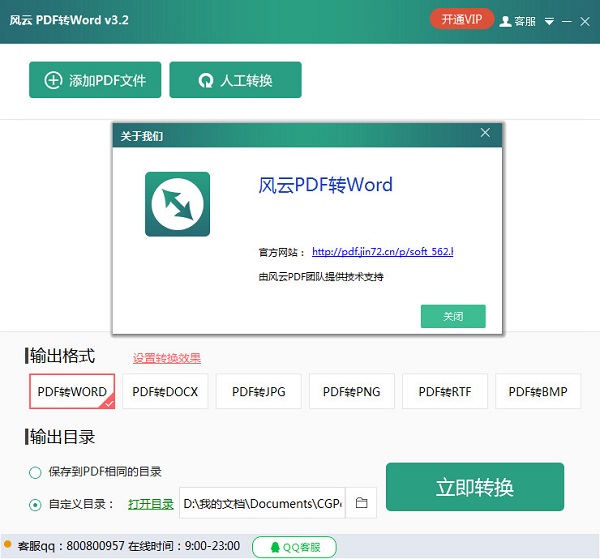Click the 客服qq：800800957 status text
The height and width of the screenshot is (559, 600).
(71, 546)
